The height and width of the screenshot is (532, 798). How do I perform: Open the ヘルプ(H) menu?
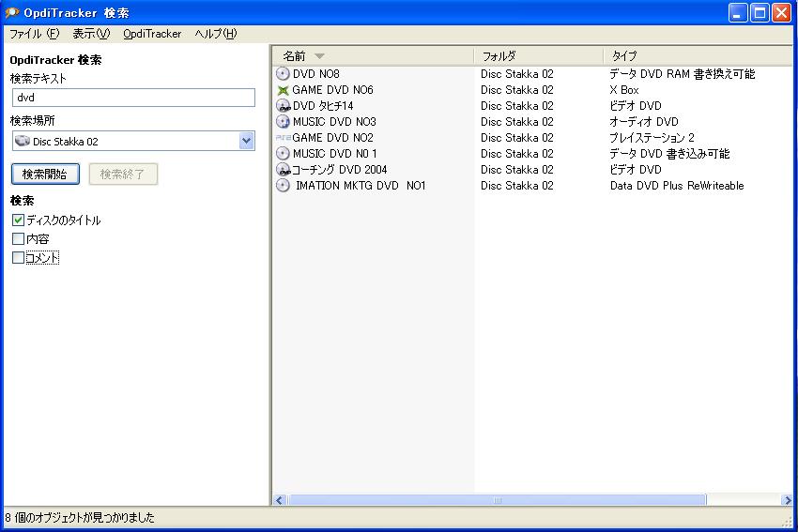(x=216, y=34)
